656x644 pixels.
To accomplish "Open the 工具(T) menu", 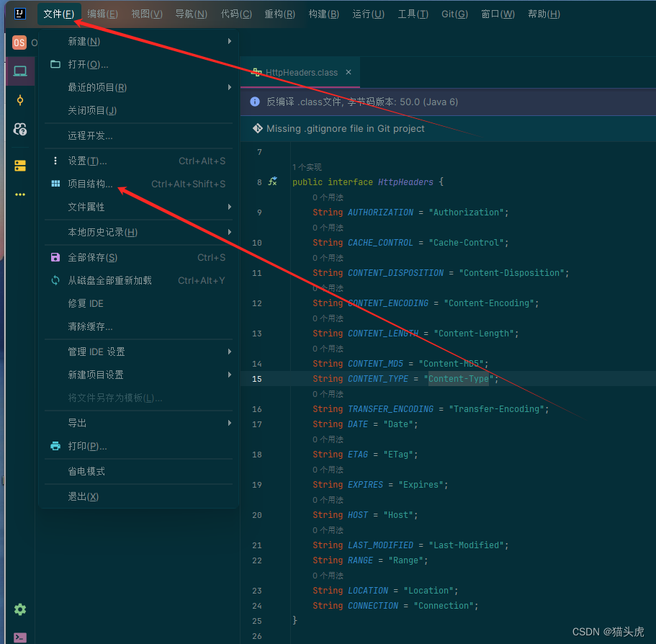I will click(x=413, y=14).
